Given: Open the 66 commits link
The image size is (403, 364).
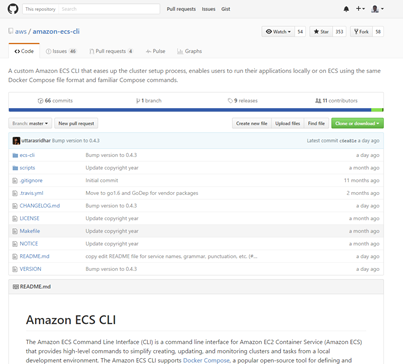Looking at the screenshot, I should [x=55, y=100].
